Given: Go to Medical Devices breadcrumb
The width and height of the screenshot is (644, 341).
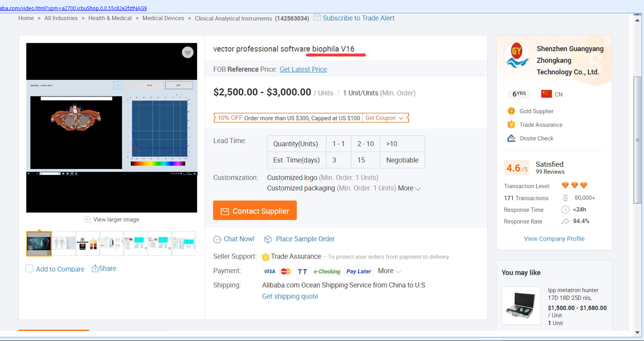Looking at the screenshot, I should pyautogui.click(x=163, y=18).
